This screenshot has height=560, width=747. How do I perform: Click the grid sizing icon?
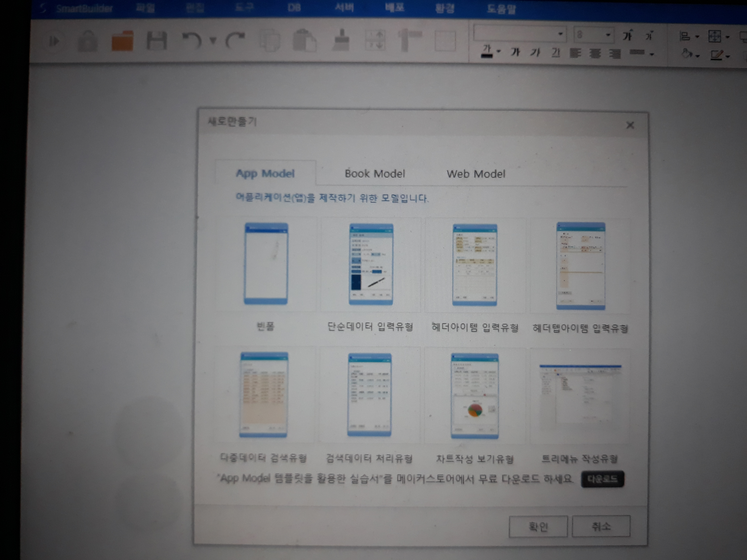click(715, 36)
